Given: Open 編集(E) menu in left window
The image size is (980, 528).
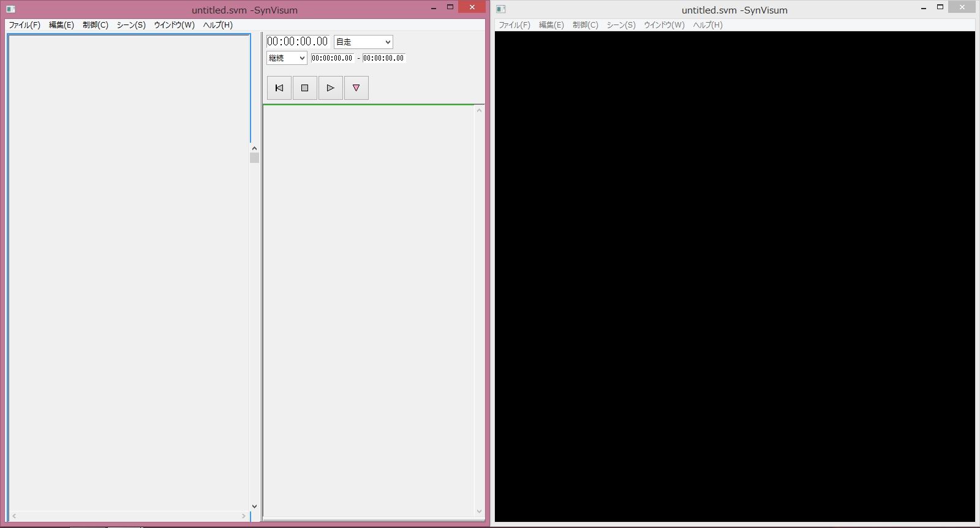Looking at the screenshot, I should [61, 25].
